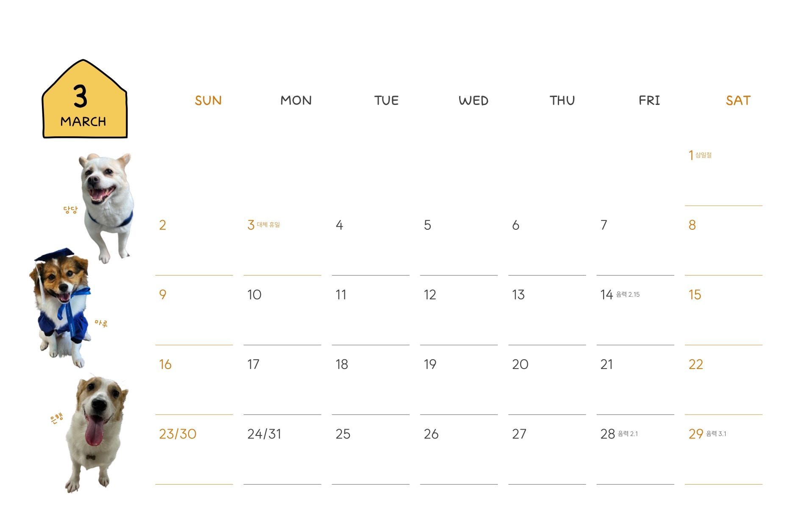This screenshot has width=812, height=529.
Task: Select the white dog photo labeled 당당
Action: (x=107, y=207)
